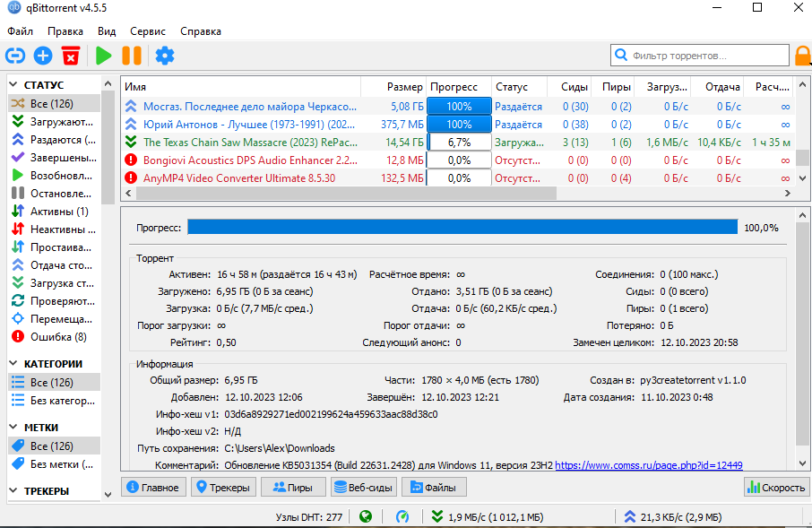Select the Раздаются status filter
This screenshot has height=528, width=812.
pyautogui.click(x=55, y=139)
